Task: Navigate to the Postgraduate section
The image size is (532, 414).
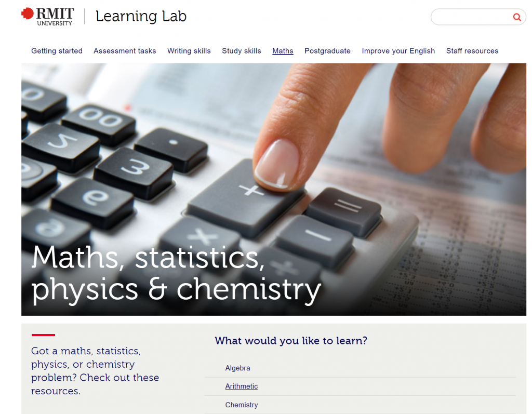Action: 327,51
